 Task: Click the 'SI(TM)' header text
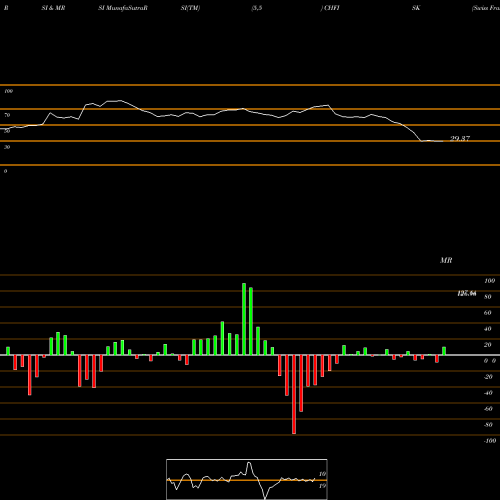click(190, 8)
